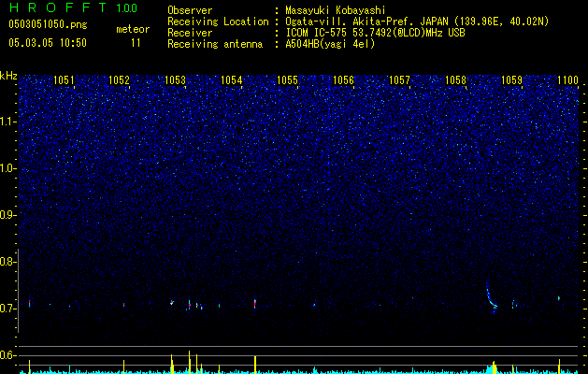This screenshot has width=588, height=374.
Task: Click the curved meteor echo trail near 1059
Action: [x=492, y=298]
